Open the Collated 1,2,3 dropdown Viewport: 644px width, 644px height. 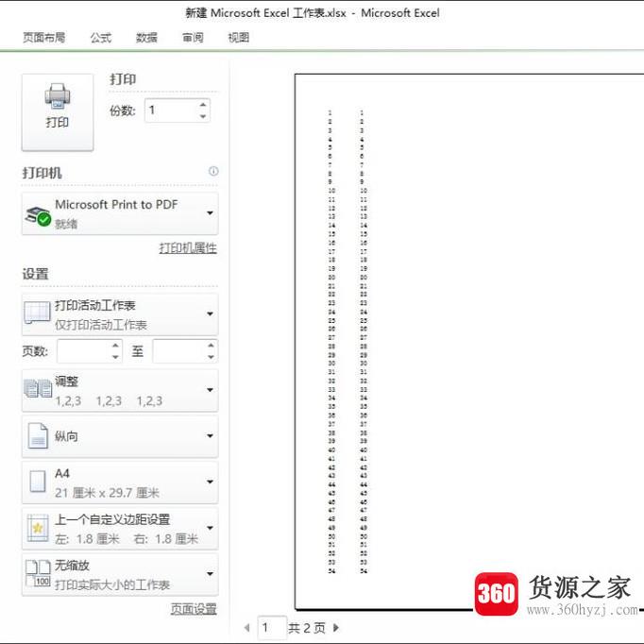(x=120, y=390)
